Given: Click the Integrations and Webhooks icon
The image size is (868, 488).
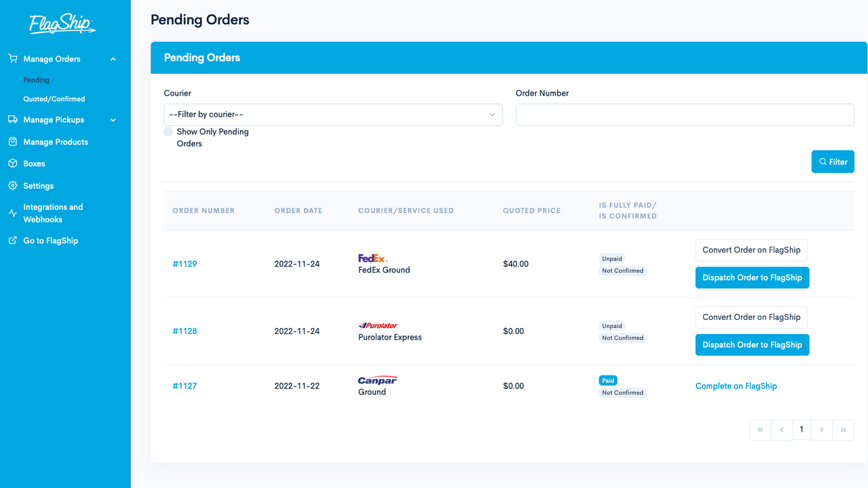Looking at the screenshot, I should 12,212.
